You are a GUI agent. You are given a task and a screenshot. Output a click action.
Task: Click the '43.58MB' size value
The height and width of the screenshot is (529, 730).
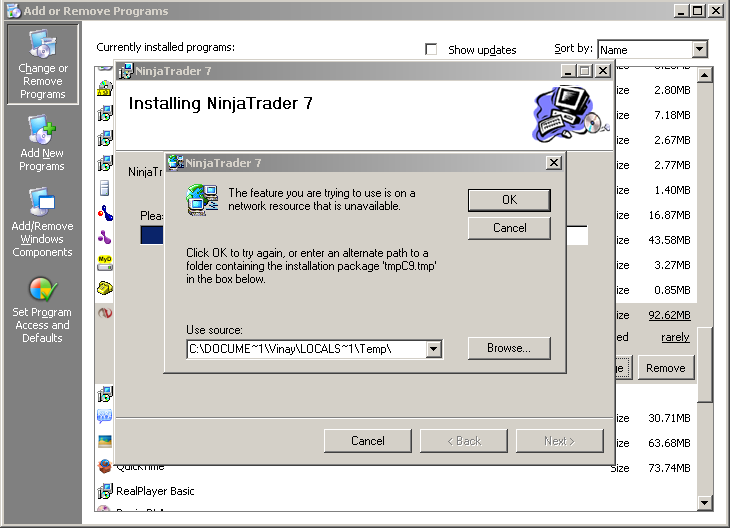[x=669, y=240]
